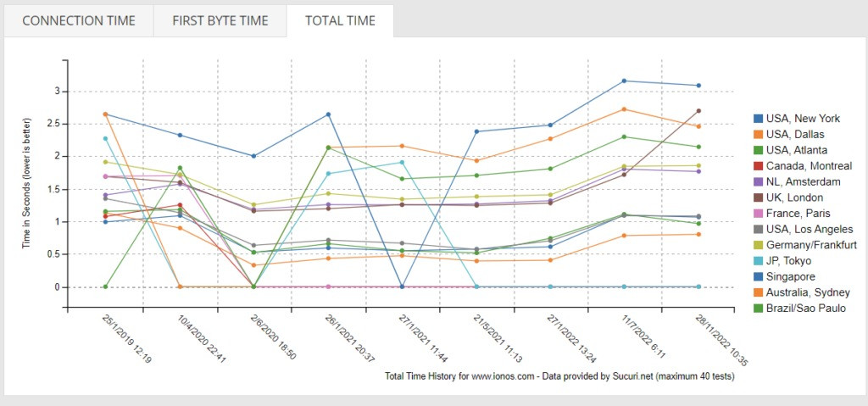Click the JP, Tokyo cyan swatch
The width and height of the screenshot is (868, 406).
click(759, 261)
